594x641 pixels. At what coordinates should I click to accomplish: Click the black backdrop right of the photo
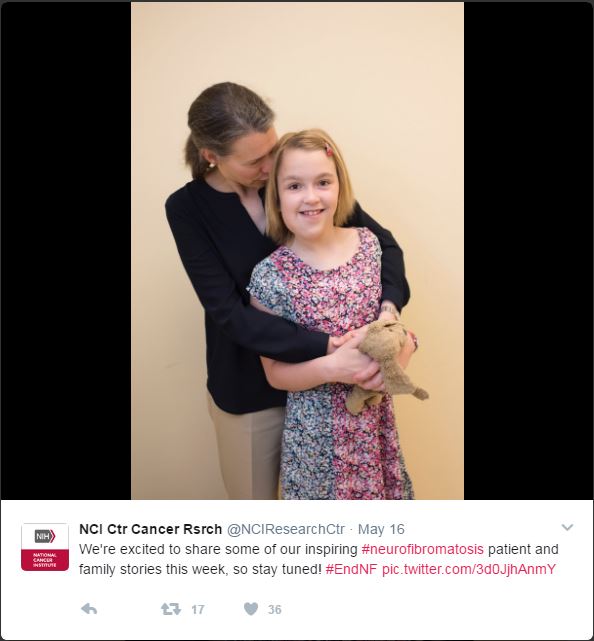529,251
